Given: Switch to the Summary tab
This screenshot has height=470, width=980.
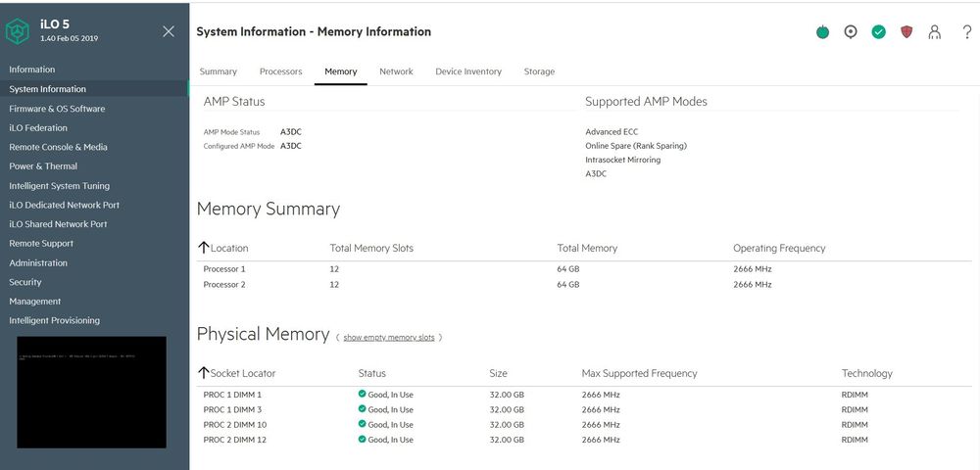Looking at the screenshot, I should coord(219,71).
